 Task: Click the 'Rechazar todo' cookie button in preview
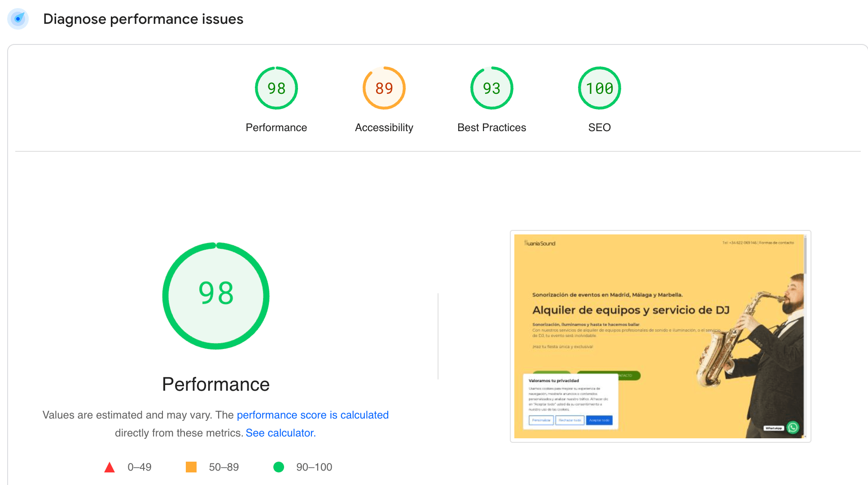point(570,420)
